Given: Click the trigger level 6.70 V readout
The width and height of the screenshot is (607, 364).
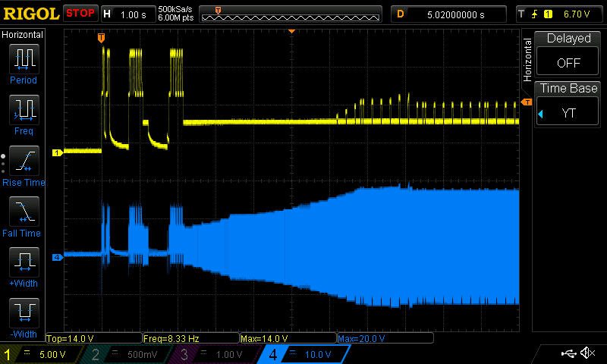Looking at the screenshot, I should point(577,14).
